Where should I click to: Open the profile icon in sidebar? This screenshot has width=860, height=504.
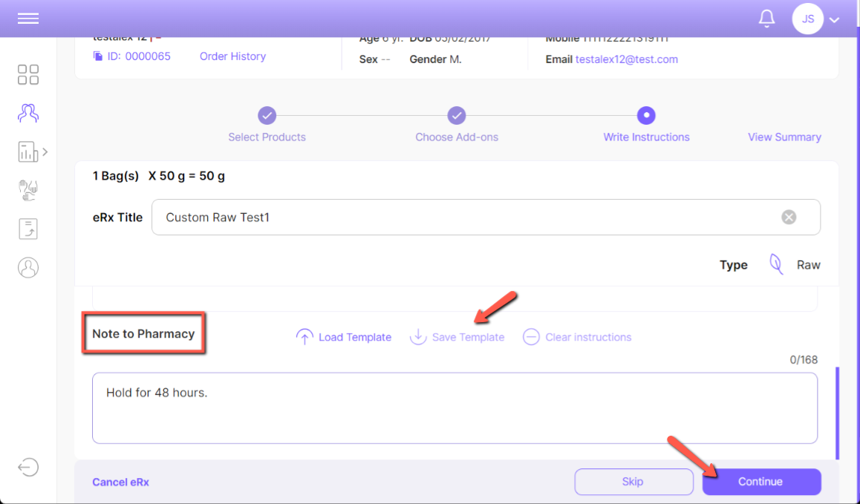pos(28,267)
